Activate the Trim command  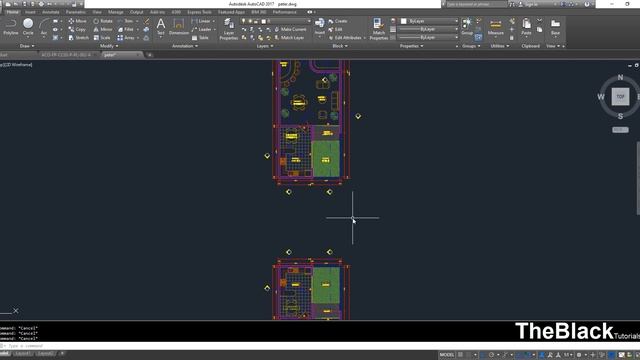tap(125, 21)
